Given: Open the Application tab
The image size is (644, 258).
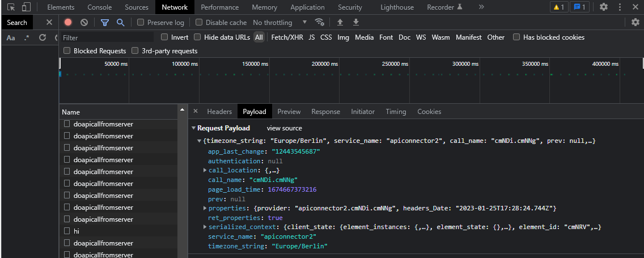Looking at the screenshot, I should [307, 7].
